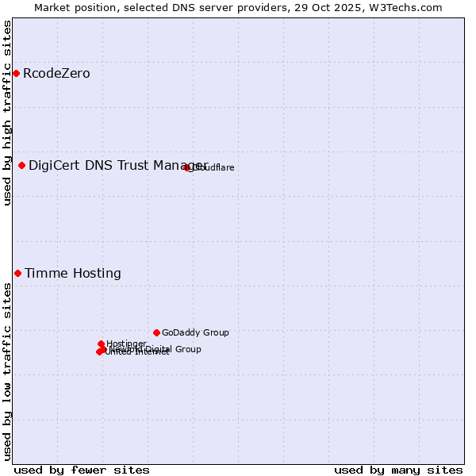Click the 'used by fewer sites' axis label

[x=82, y=470]
